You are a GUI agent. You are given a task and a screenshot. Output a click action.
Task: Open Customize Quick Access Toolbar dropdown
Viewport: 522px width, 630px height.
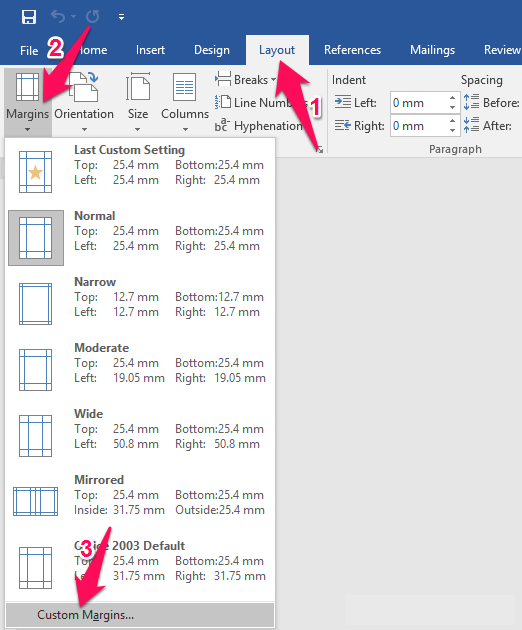coord(121,17)
